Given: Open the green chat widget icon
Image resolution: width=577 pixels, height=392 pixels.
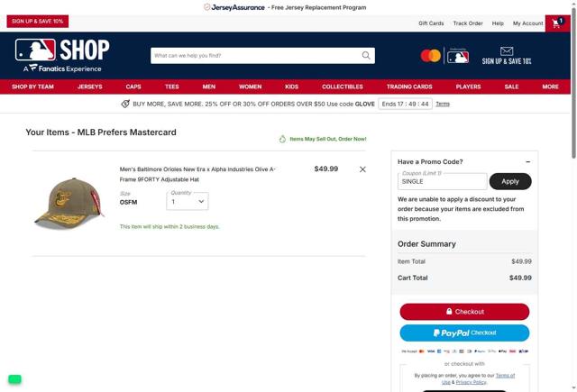Looking at the screenshot, I should pos(14,378).
